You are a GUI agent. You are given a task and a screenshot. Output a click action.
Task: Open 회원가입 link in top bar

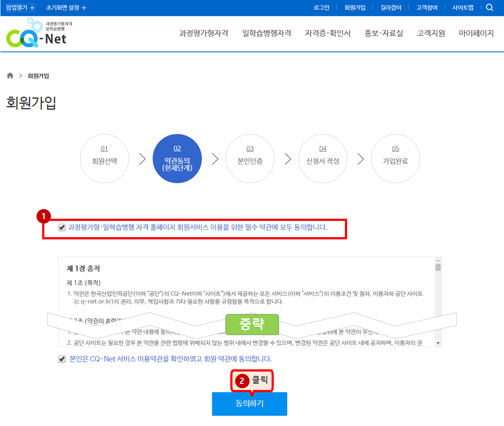pos(355,8)
